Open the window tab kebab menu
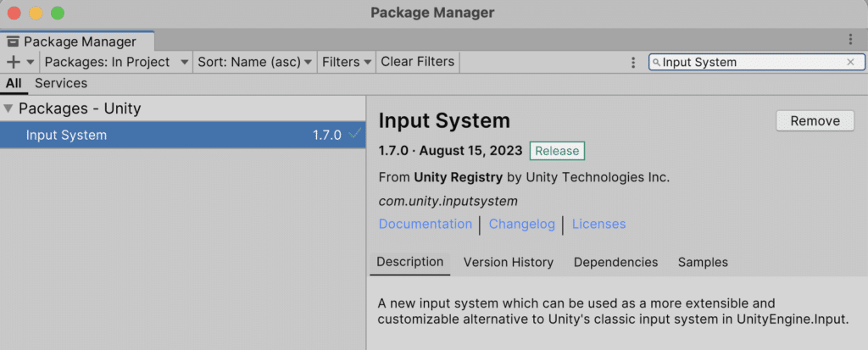Viewport: 868px width, 350px height. pyautogui.click(x=850, y=40)
